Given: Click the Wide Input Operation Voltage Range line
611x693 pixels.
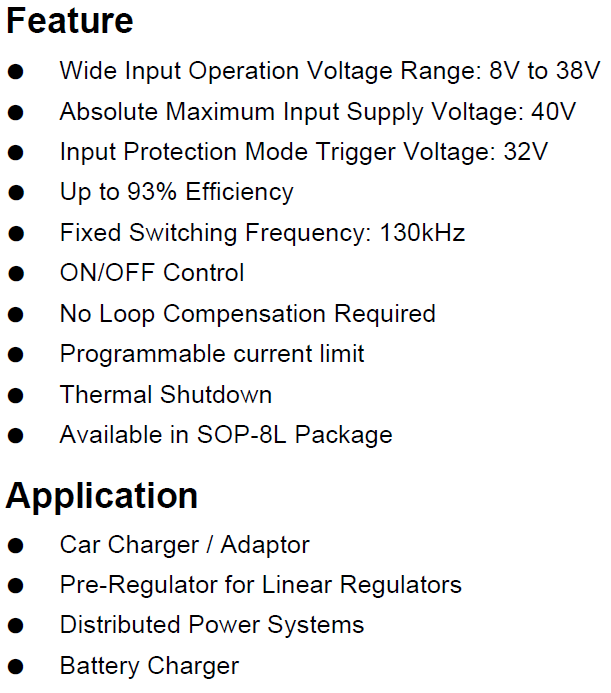Looking at the screenshot, I should coord(330,72).
